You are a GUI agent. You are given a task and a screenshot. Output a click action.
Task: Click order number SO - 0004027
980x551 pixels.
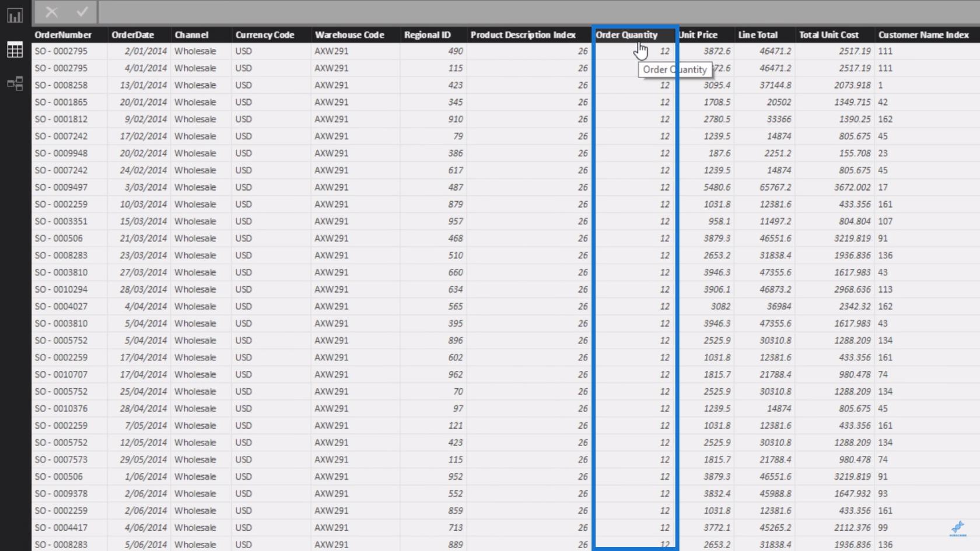[61, 307]
